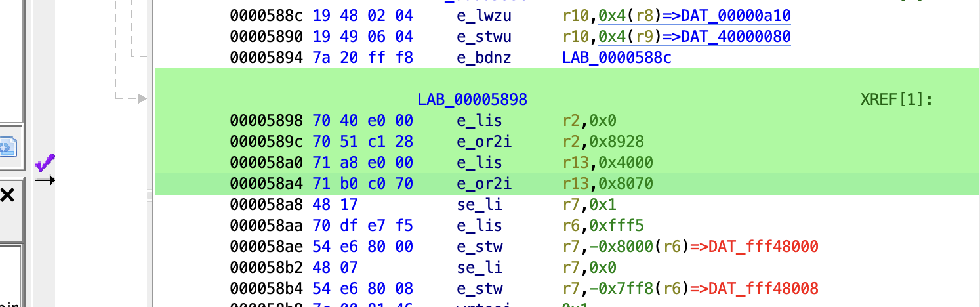
Task: Click the se_li mnemonic at 000058b2
Action: click(x=479, y=268)
